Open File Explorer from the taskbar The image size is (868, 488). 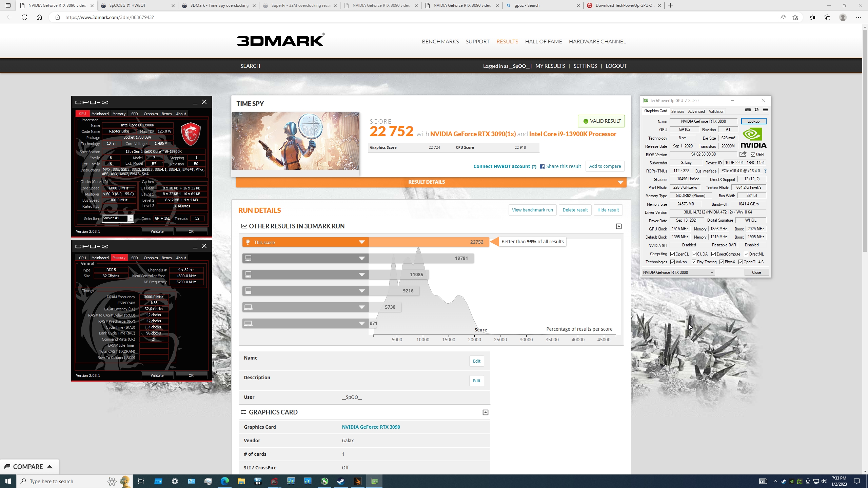[x=241, y=481]
